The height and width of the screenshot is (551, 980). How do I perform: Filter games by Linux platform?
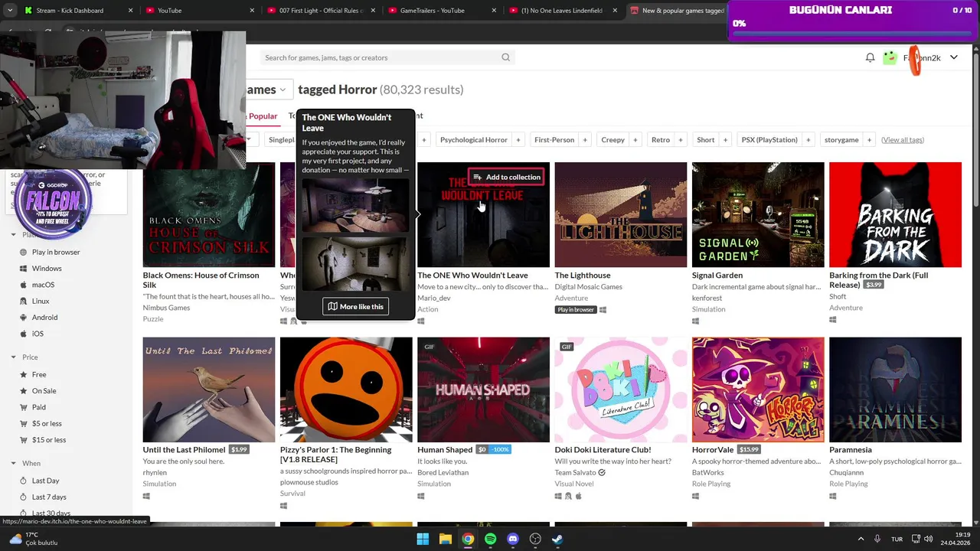41,302
